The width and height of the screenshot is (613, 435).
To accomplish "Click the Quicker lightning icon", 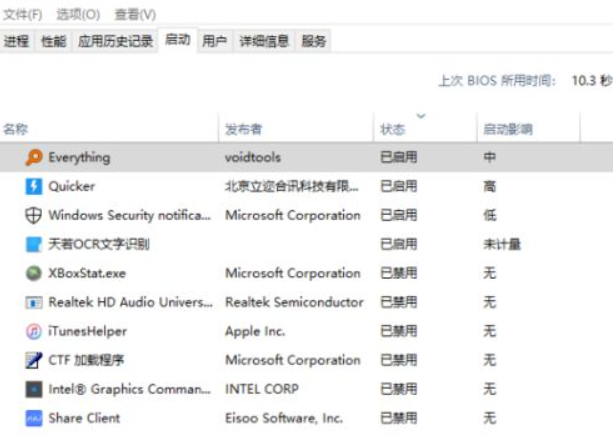I will 34,186.
